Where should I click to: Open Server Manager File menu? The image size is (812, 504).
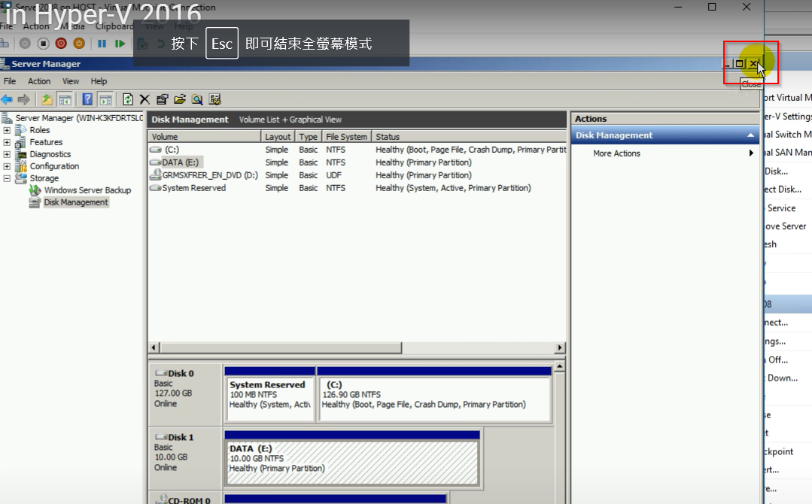[10, 81]
